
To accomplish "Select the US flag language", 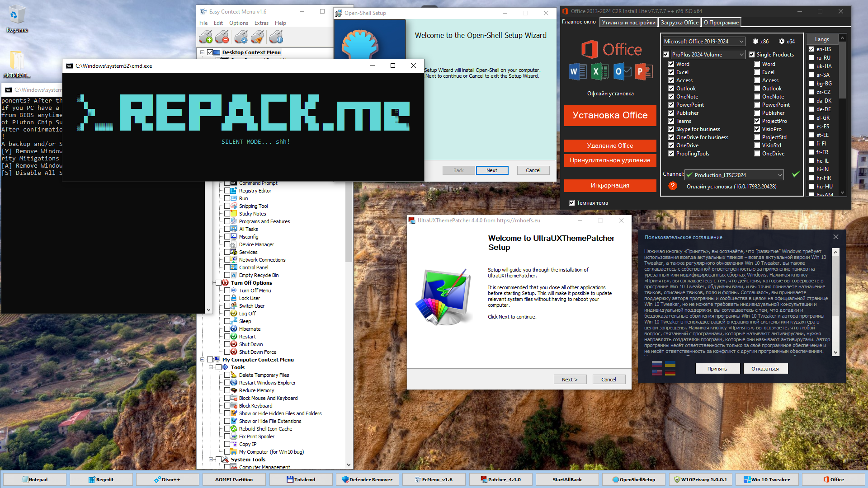I will (657, 372).
